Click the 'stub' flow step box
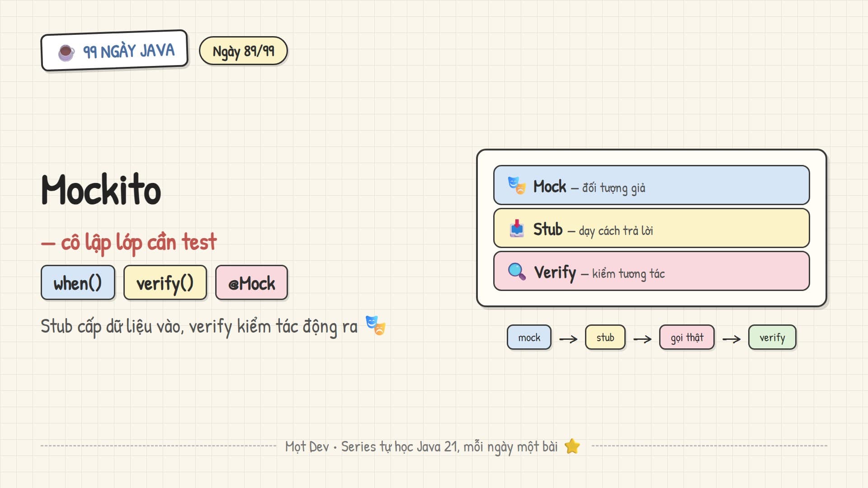The height and width of the screenshot is (488, 868). pos(605,338)
